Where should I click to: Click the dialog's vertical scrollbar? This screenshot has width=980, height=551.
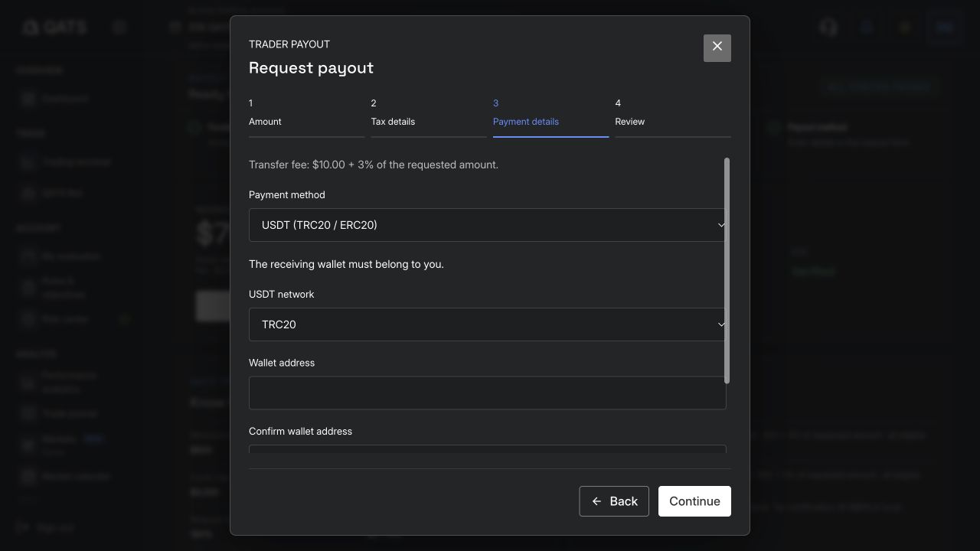click(727, 271)
